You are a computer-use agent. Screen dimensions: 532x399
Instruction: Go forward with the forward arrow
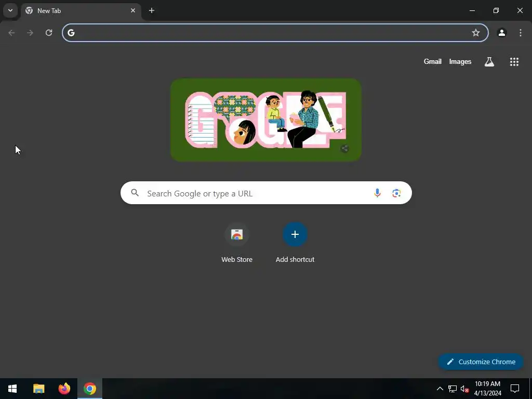pos(30,33)
